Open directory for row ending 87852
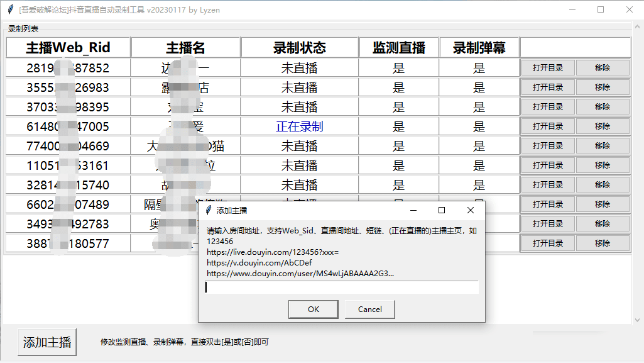Viewport: 644px width, 363px height. point(547,68)
